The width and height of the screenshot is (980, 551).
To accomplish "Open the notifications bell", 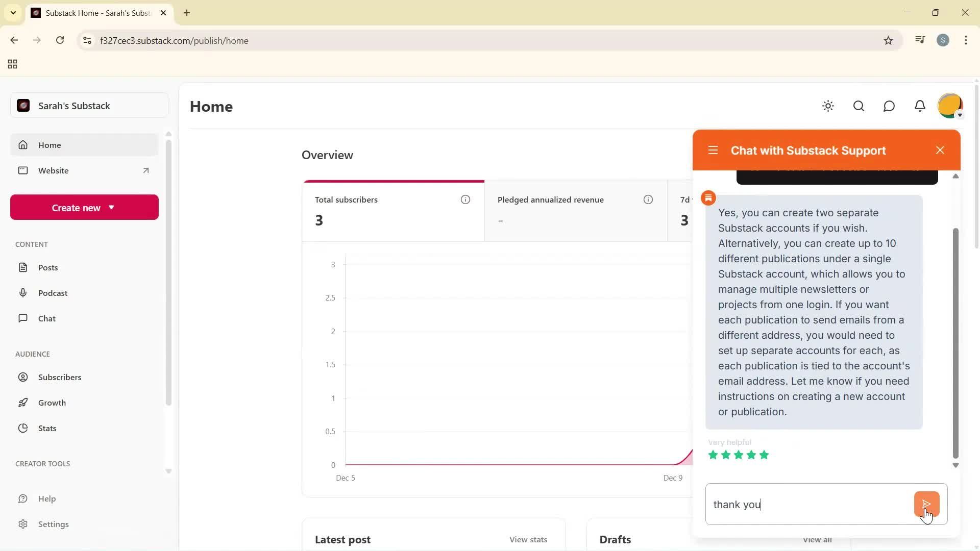I will point(920,106).
